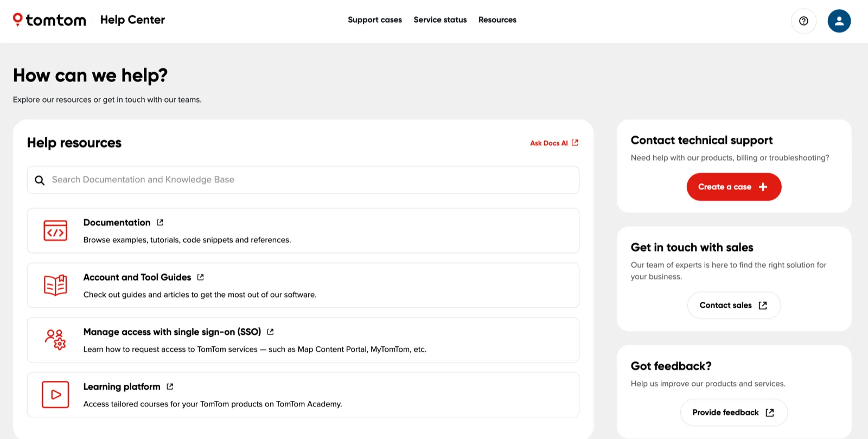Viewport: 868px width, 439px height.
Task: Click the Account and Tool Guides book icon
Action: click(55, 285)
